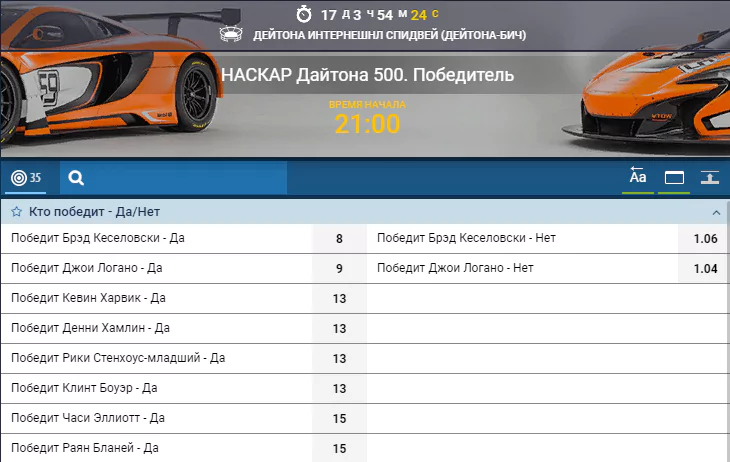Click 'Победит Кевин Харвик - Да' text

(88, 298)
